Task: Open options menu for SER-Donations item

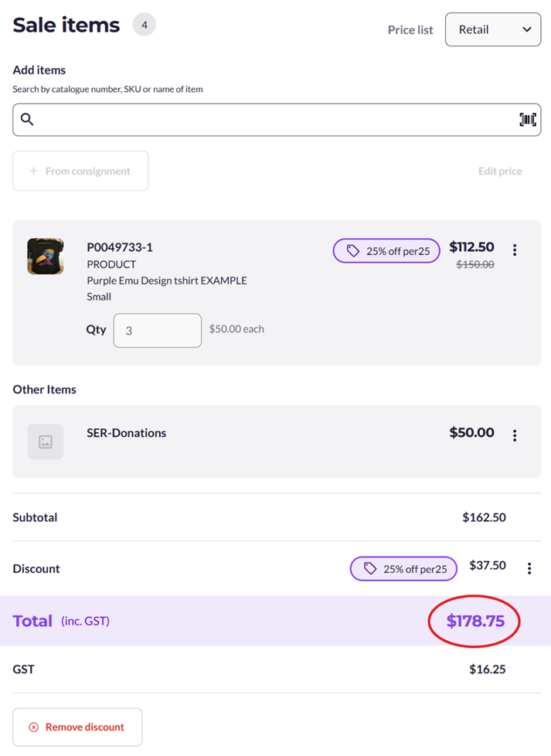Action: point(515,435)
